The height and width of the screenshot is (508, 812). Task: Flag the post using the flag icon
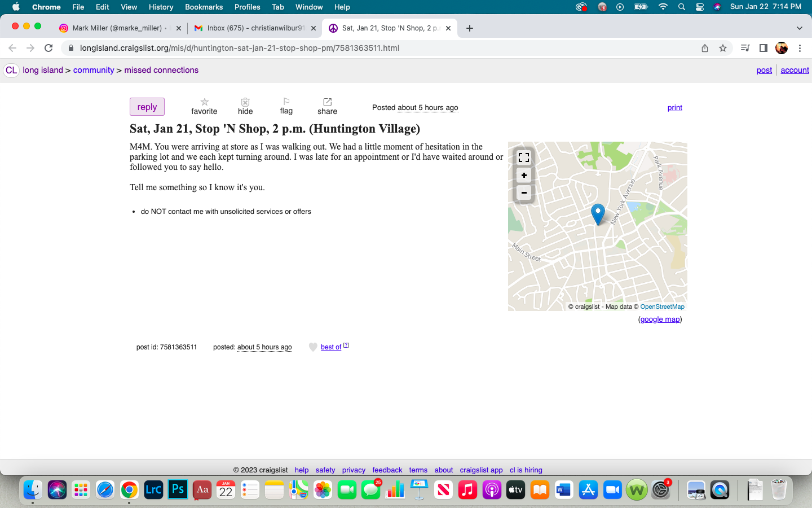(286, 102)
